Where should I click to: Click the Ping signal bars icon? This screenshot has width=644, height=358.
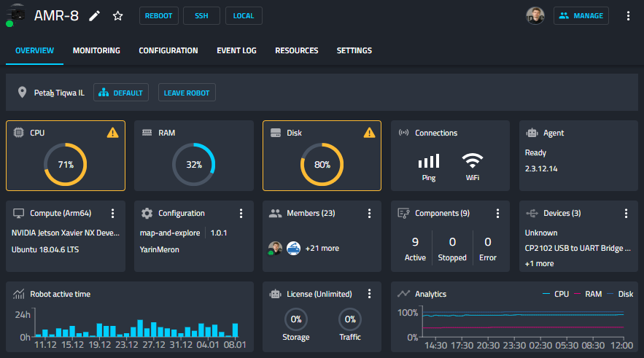429,161
